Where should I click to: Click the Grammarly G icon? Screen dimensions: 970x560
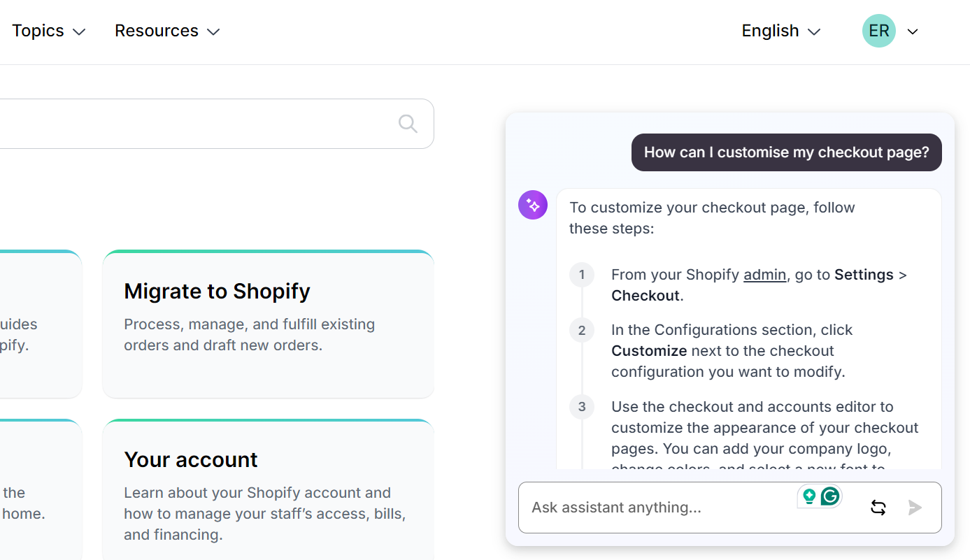point(830,496)
